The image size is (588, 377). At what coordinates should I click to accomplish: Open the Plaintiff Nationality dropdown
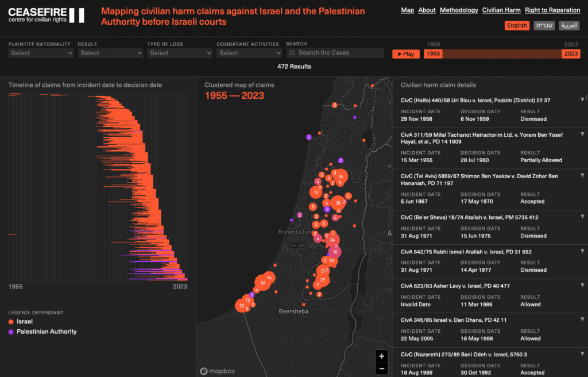point(41,53)
